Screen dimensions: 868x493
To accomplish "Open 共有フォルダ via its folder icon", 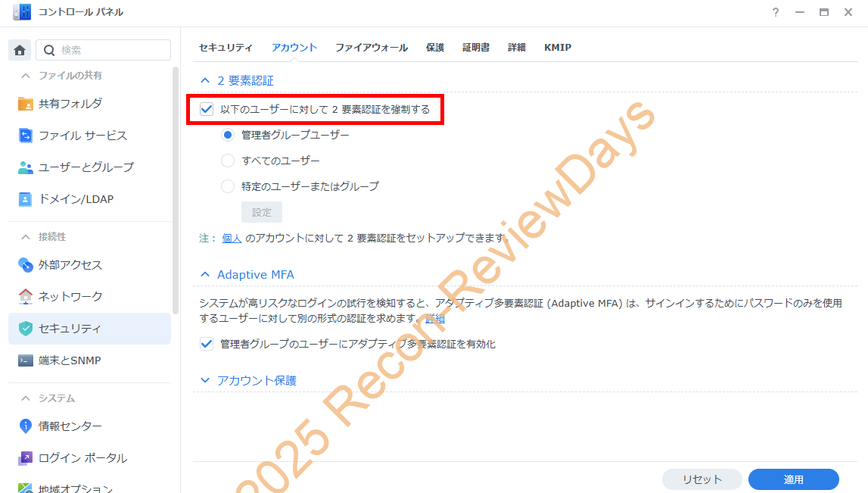I will [26, 104].
